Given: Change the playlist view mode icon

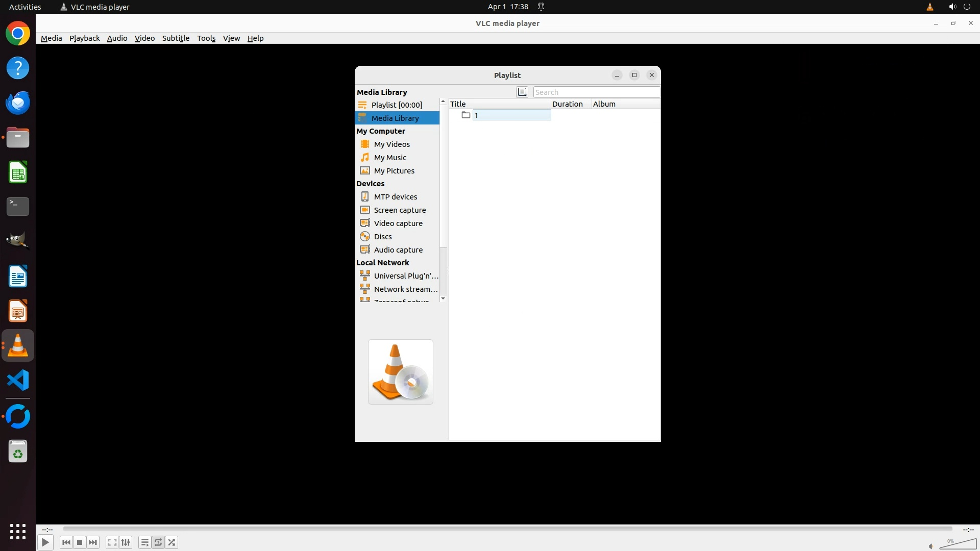Looking at the screenshot, I should point(522,92).
